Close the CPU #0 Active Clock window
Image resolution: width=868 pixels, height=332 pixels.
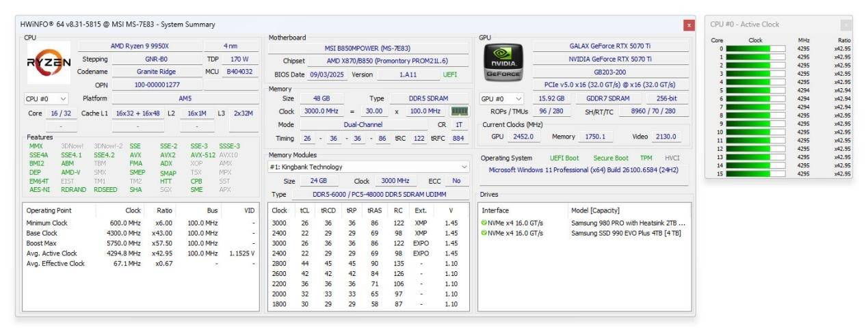[845, 25]
